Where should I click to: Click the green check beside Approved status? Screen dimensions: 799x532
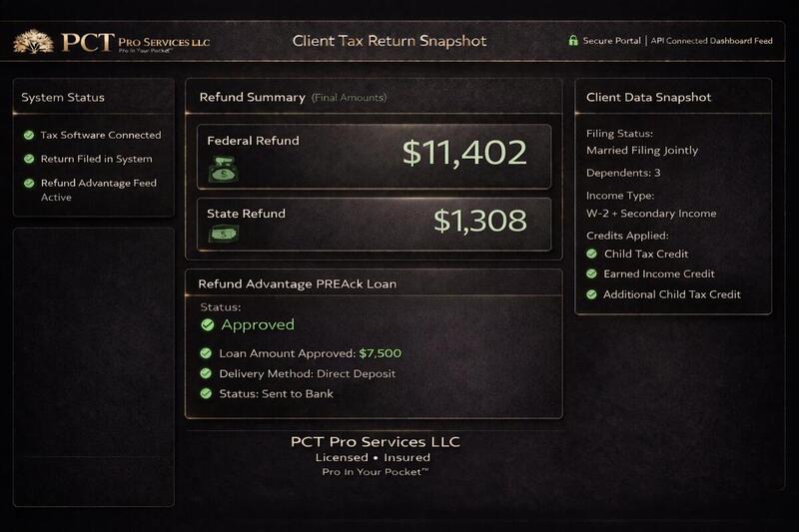pos(208,324)
